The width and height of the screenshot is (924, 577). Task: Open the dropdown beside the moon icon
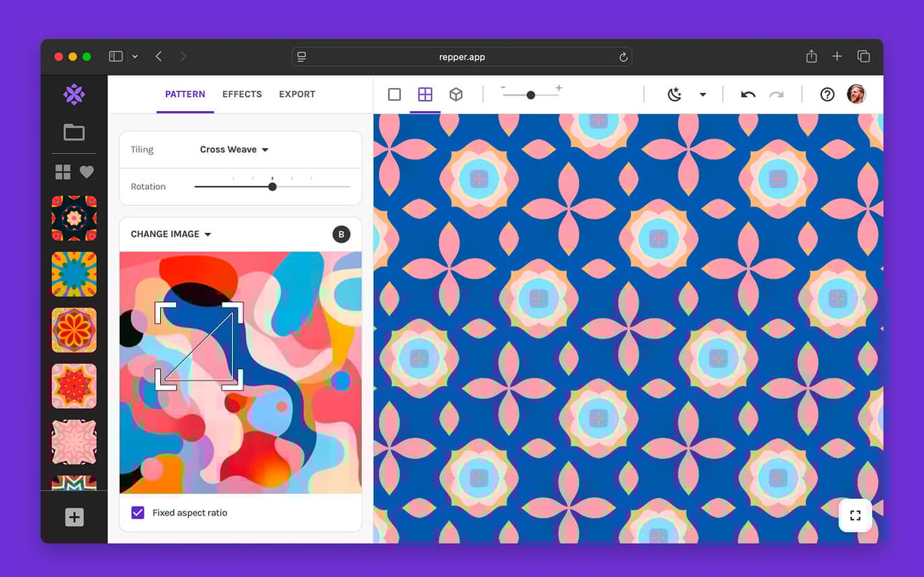tap(702, 94)
